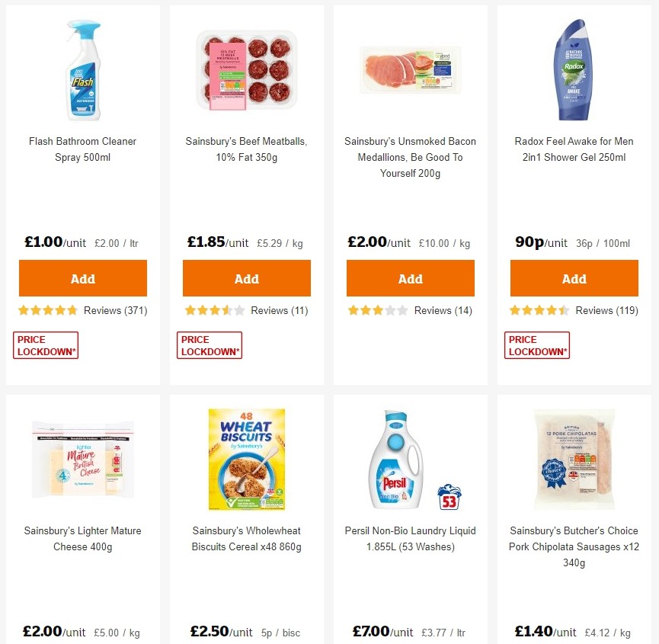Click the Pork Chipolatas package image

tap(574, 458)
